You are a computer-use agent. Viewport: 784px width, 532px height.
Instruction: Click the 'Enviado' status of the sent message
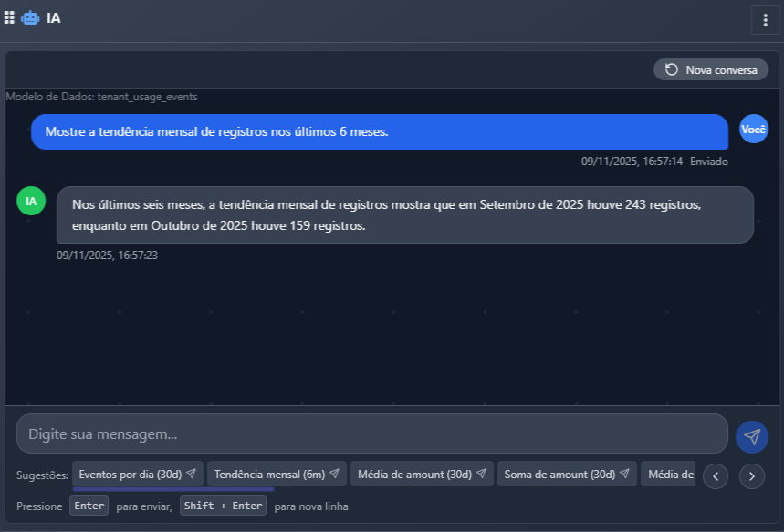click(x=708, y=161)
